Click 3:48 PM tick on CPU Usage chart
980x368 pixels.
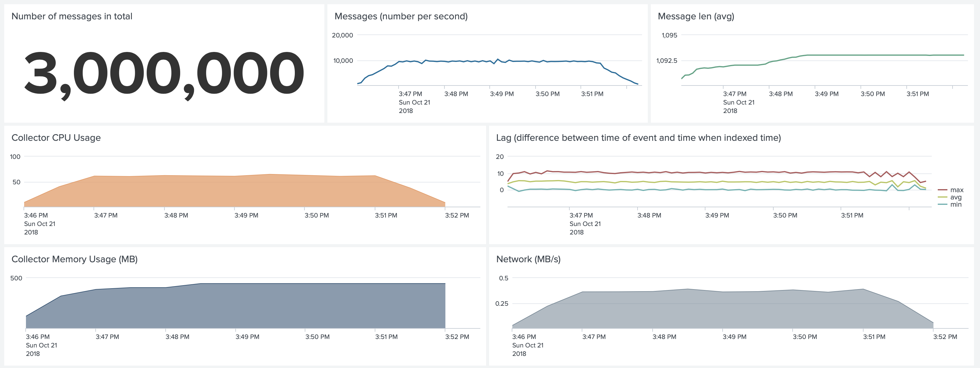pyautogui.click(x=176, y=215)
